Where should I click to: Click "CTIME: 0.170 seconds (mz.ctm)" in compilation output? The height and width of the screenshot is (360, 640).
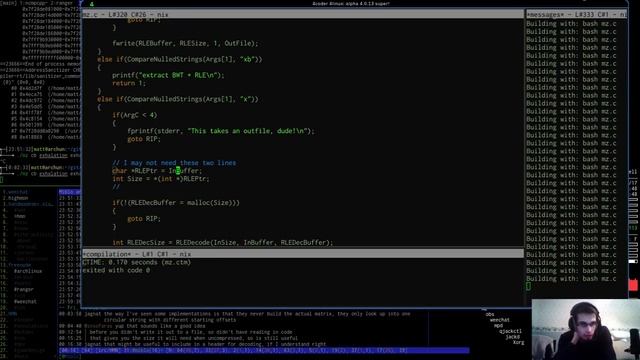tap(137, 262)
